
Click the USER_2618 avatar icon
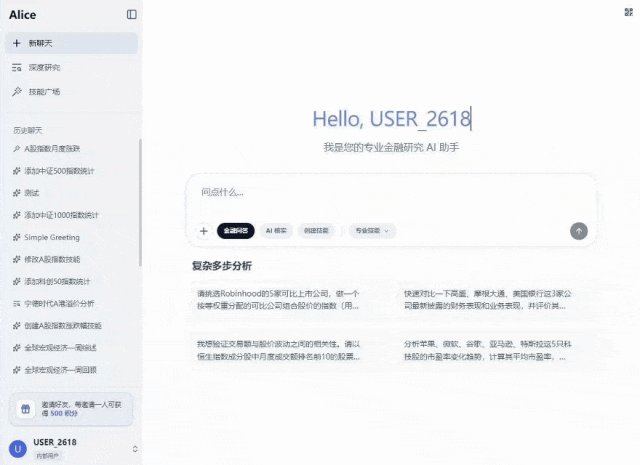tap(18, 449)
